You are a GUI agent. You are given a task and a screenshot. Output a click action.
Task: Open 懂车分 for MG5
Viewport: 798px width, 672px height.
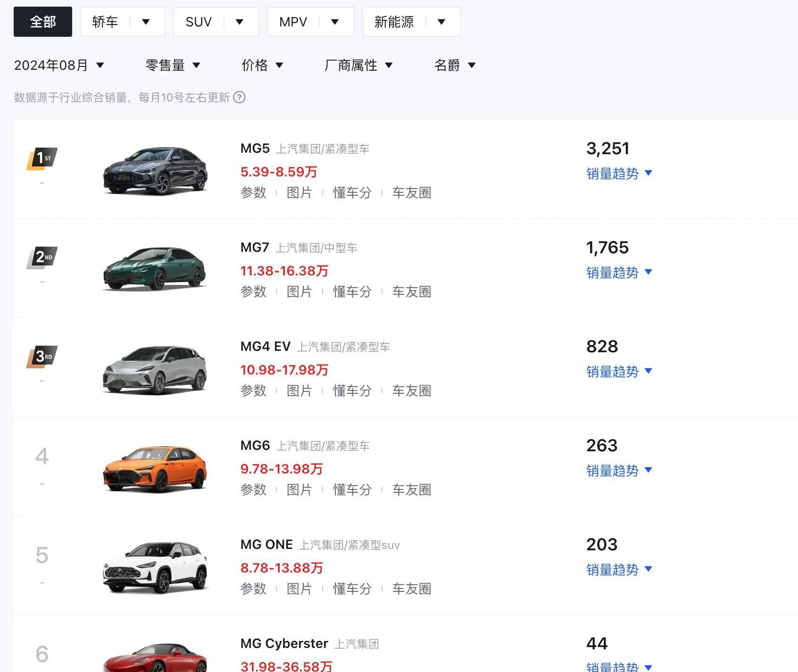352,192
